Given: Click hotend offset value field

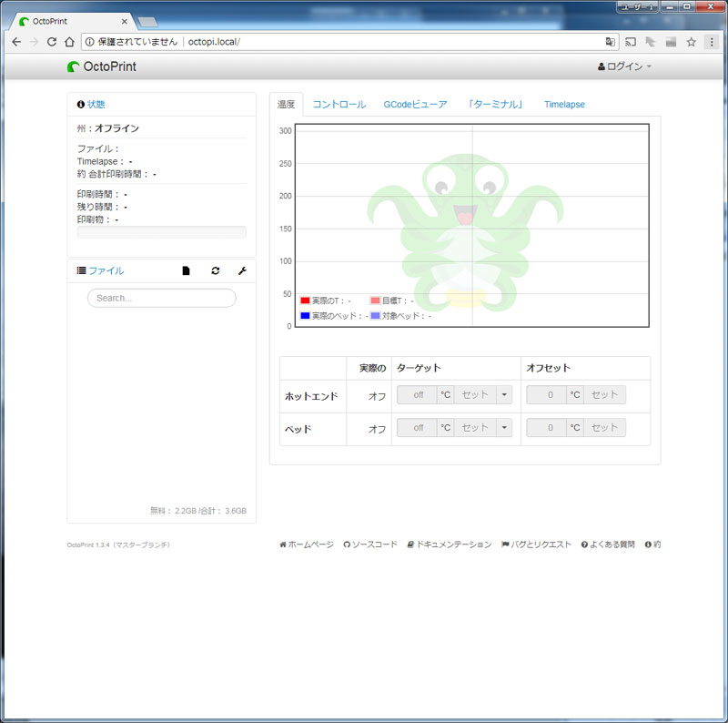Looking at the screenshot, I should 547,395.
